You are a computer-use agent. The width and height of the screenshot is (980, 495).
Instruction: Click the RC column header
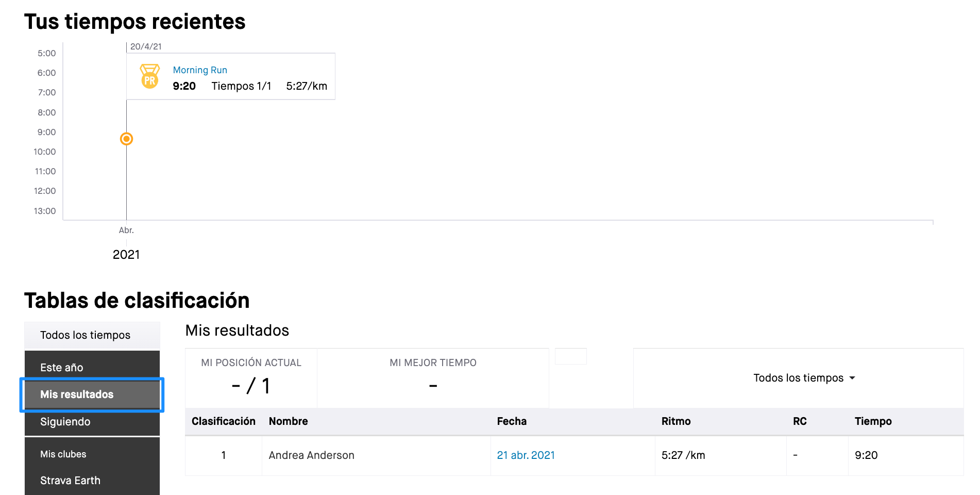(800, 421)
